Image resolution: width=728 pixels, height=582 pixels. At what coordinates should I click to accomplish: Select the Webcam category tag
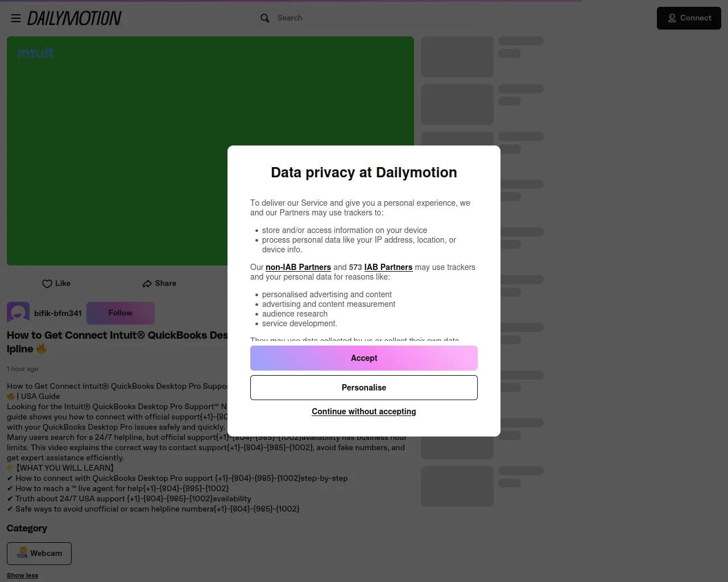(39, 554)
